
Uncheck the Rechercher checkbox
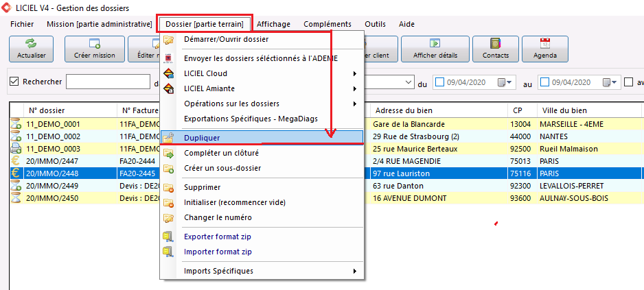click(x=14, y=82)
